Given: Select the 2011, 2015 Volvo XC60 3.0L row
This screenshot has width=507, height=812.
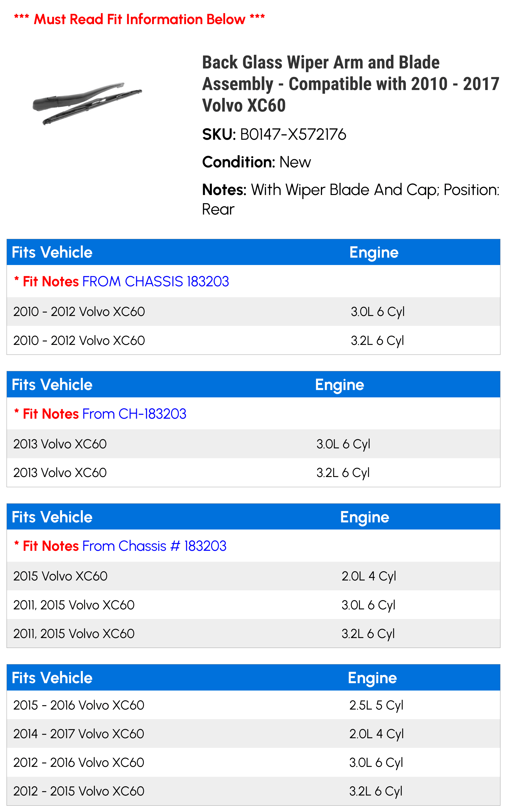Looking at the screenshot, I should click(x=253, y=605).
